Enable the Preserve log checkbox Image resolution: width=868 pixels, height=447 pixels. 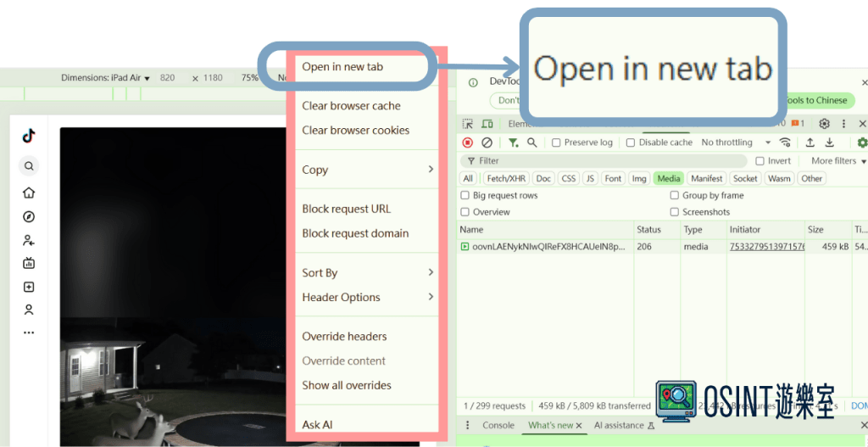click(x=556, y=142)
